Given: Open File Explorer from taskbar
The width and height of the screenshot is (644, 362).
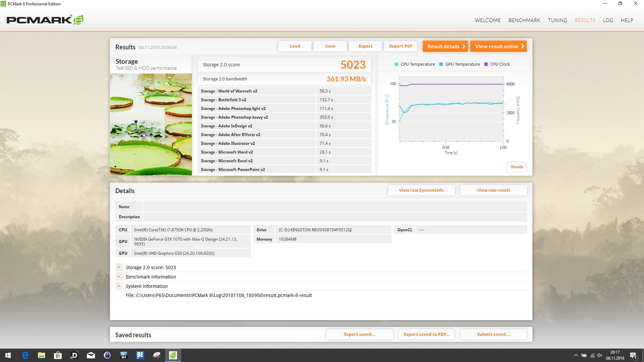Looking at the screenshot, I should click(42, 355).
